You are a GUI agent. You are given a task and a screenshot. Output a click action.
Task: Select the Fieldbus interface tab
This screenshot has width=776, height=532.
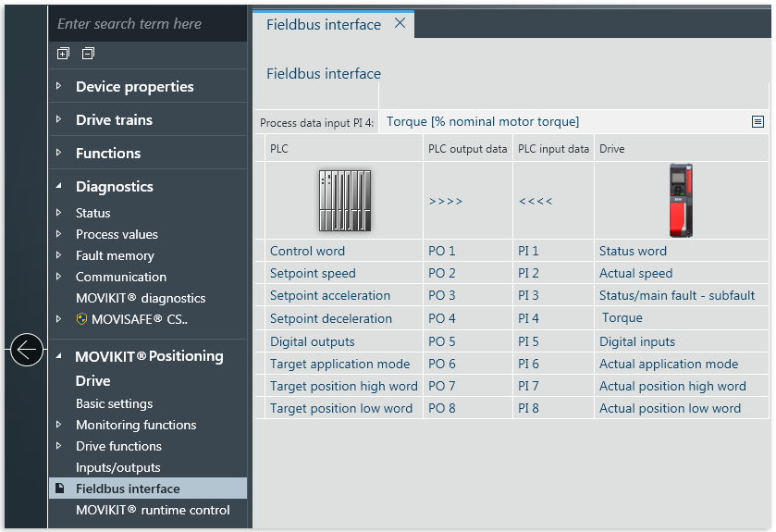(x=324, y=25)
